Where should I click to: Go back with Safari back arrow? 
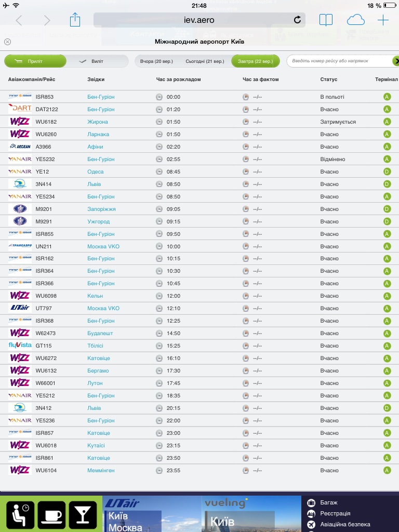point(19,20)
